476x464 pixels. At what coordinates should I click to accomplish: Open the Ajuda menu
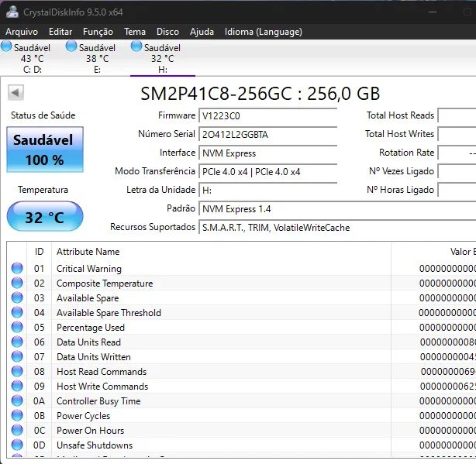pyautogui.click(x=202, y=32)
